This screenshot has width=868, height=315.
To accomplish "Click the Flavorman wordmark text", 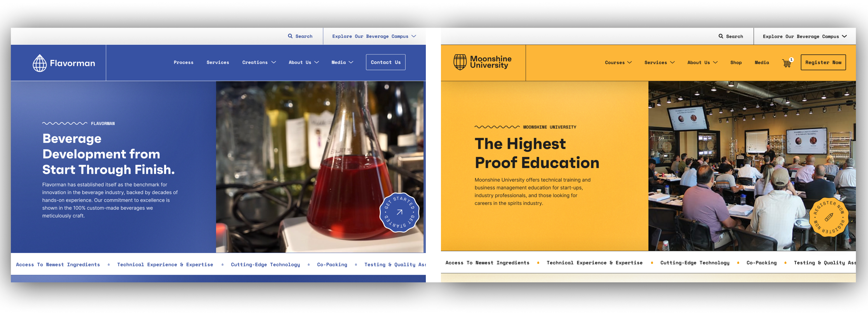I will coord(73,63).
